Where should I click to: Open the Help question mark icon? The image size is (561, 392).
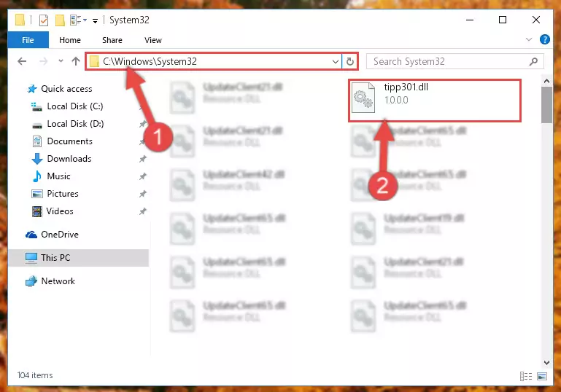pos(544,39)
